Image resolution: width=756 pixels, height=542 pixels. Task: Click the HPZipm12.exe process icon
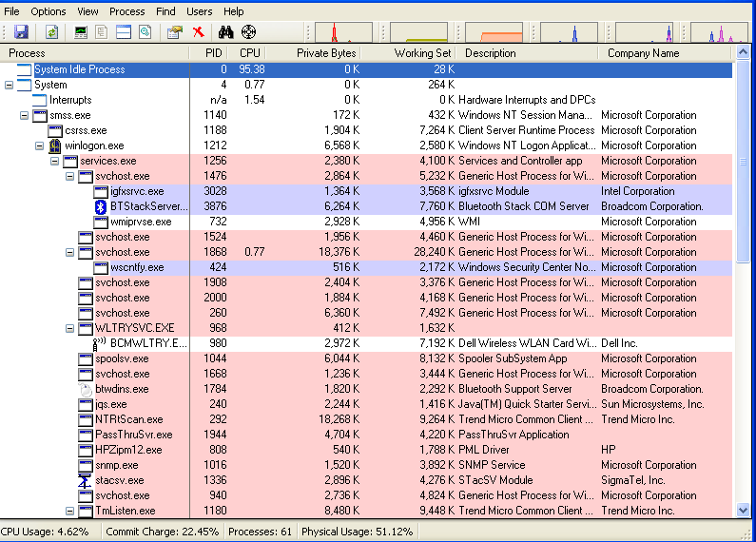86,450
